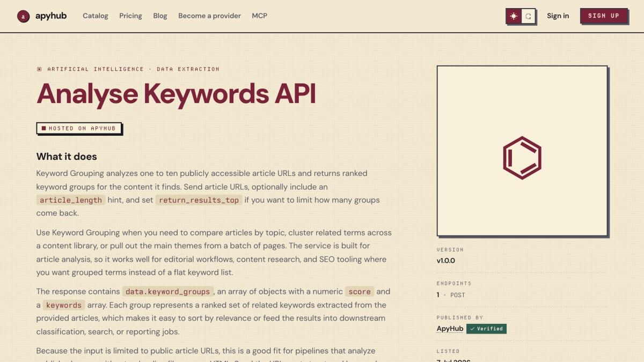Switch to the alternate theme icon

tap(528, 16)
